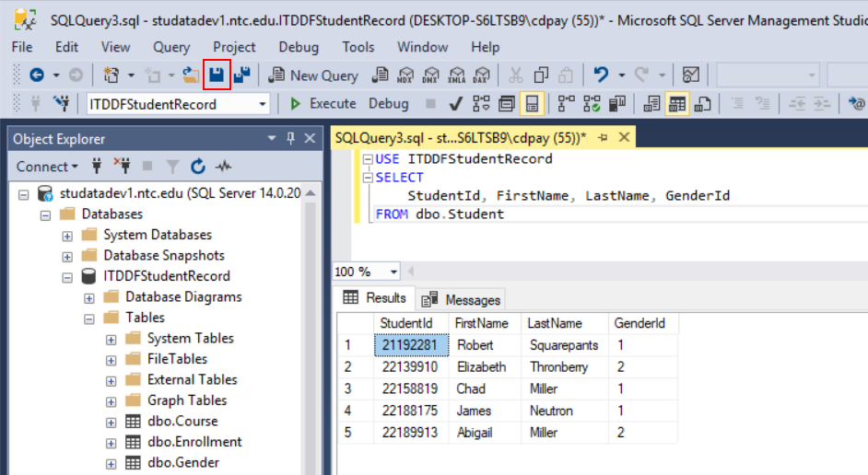The image size is (868, 475).
Task: Click the New Project icon
Action: pyautogui.click(x=111, y=75)
